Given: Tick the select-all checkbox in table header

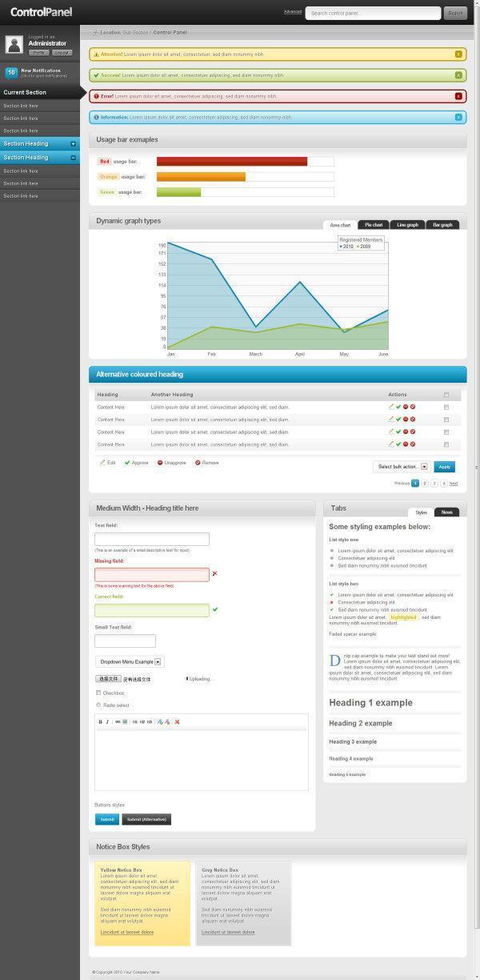Looking at the screenshot, I should tap(446, 395).
